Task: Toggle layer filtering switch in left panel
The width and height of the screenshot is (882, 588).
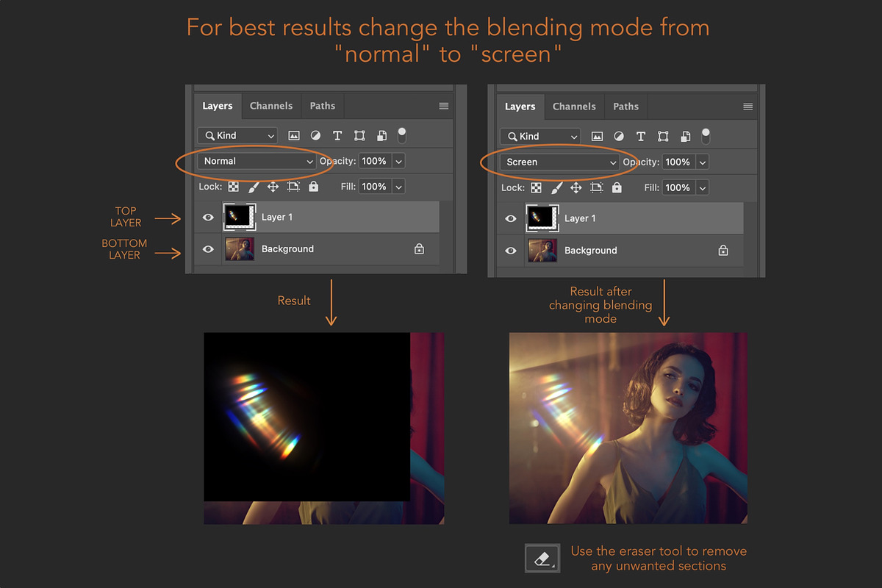Action: 402,135
